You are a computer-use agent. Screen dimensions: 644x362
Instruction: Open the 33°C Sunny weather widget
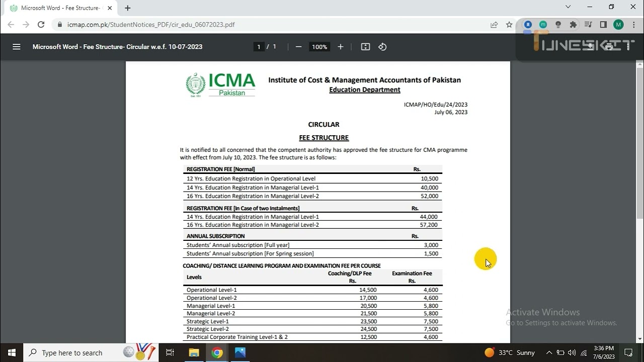(510, 352)
